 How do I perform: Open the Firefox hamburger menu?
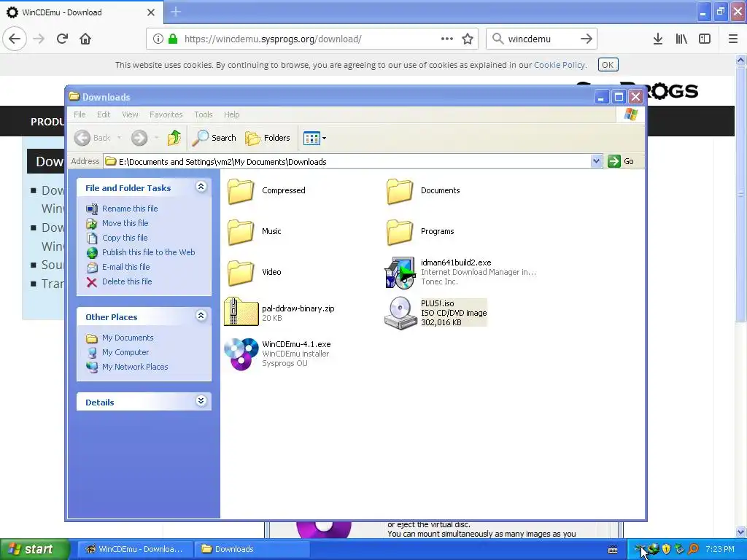click(733, 39)
